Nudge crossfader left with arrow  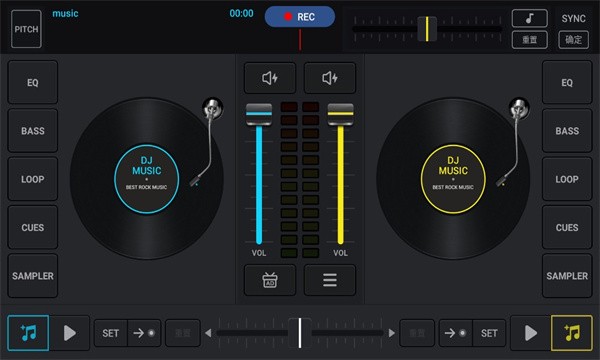tap(208, 333)
